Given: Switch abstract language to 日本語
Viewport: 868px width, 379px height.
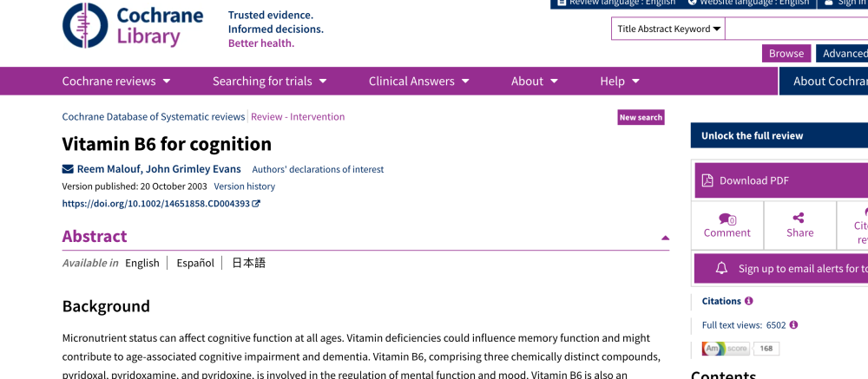Looking at the screenshot, I should (x=248, y=263).
